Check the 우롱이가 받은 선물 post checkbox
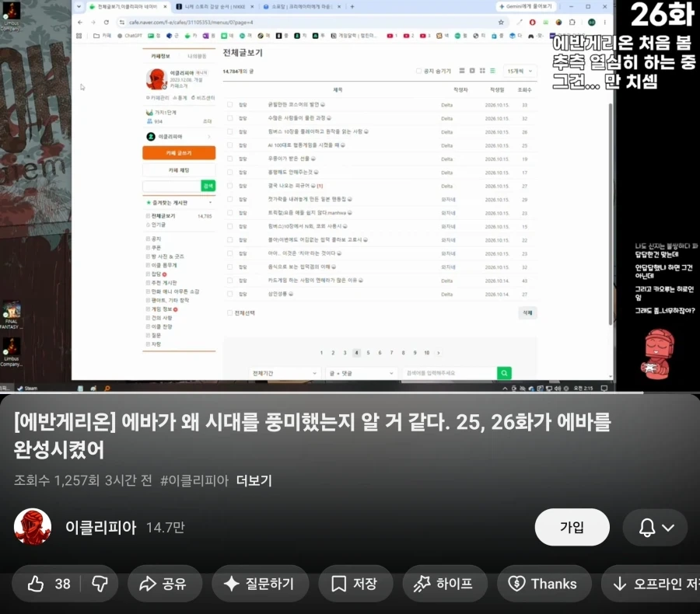This screenshot has width=700, height=614. [x=230, y=159]
